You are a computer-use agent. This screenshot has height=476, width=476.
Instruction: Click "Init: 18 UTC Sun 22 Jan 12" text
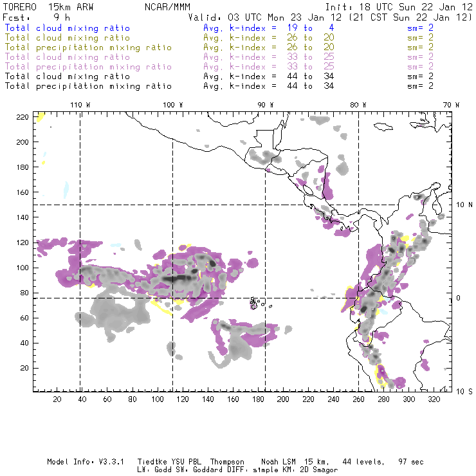399,7
